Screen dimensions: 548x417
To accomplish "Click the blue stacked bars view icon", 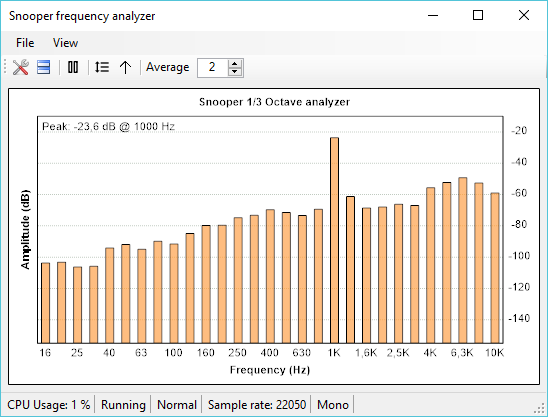I will click(x=44, y=67).
